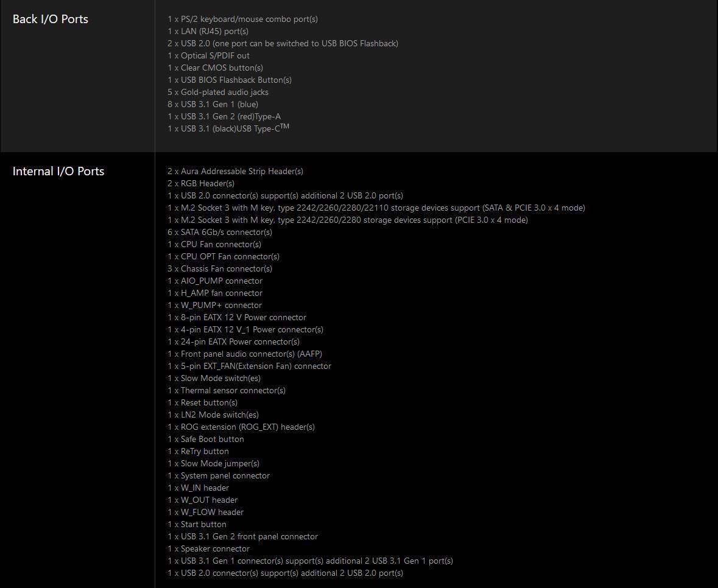Click the M.2 Socket 22110 storage line
718x588 pixels.
coord(376,208)
